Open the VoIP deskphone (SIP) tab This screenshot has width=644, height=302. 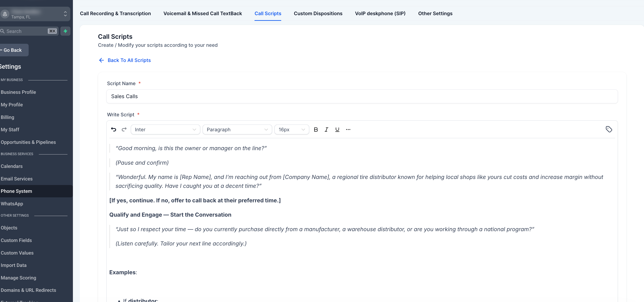pos(380,13)
